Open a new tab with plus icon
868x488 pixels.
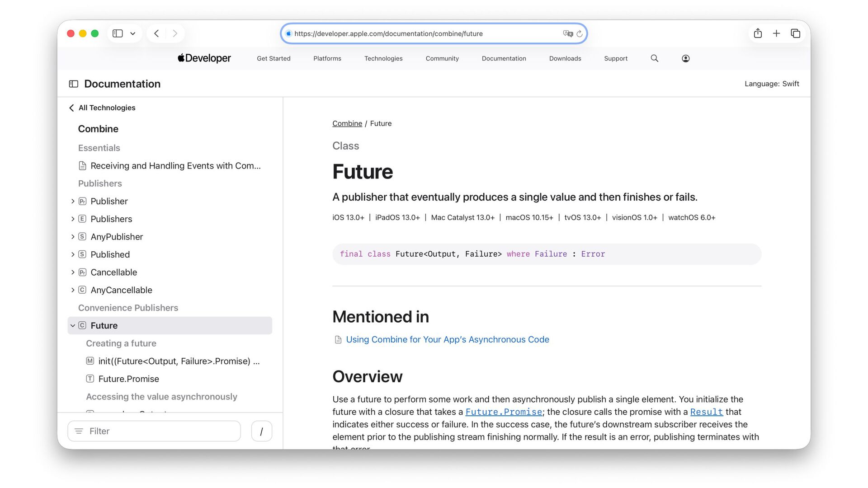pos(776,33)
